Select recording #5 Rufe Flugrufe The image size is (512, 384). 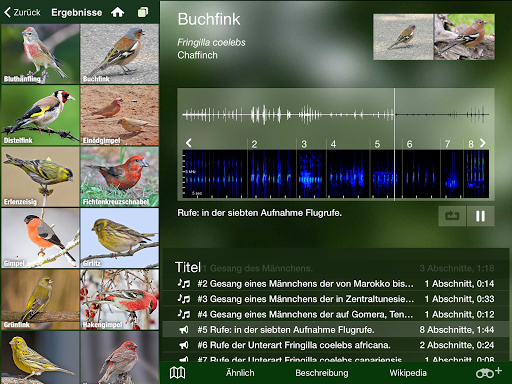(336, 330)
